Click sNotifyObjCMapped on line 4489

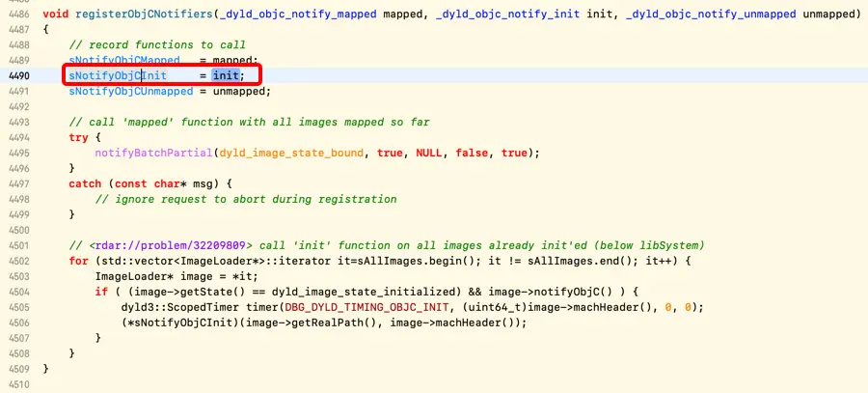click(124, 60)
